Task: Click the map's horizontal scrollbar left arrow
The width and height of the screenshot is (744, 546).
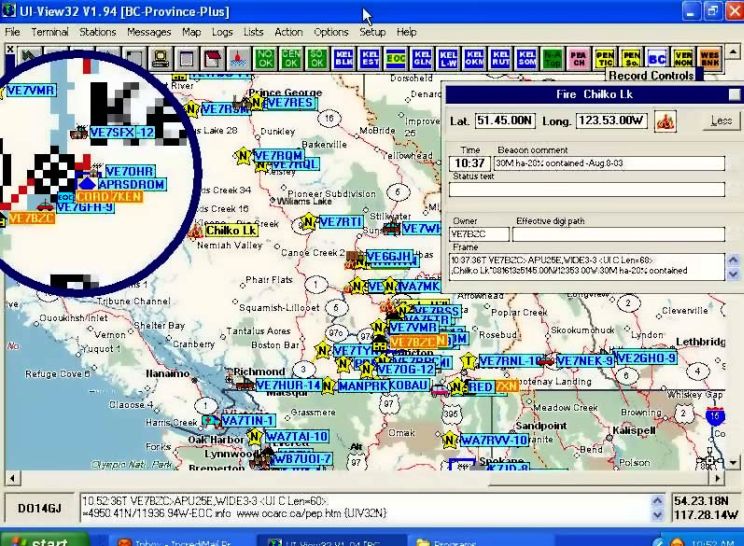Action: 12,478
